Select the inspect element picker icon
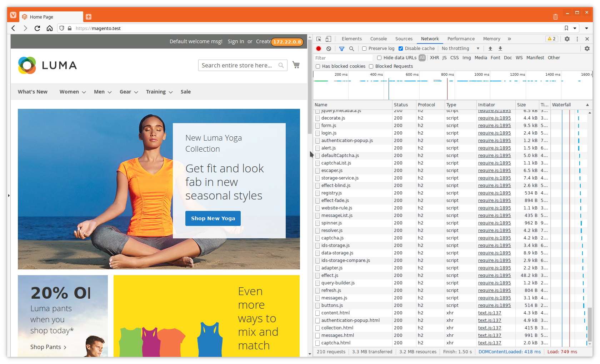600x364 pixels. [318, 39]
